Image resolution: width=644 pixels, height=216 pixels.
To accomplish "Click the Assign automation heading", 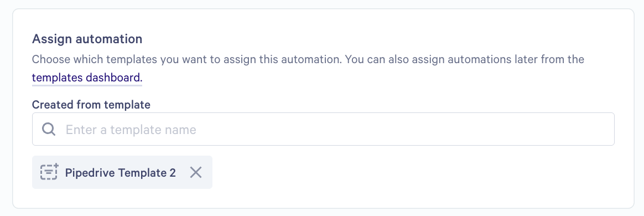I will [87, 39].
